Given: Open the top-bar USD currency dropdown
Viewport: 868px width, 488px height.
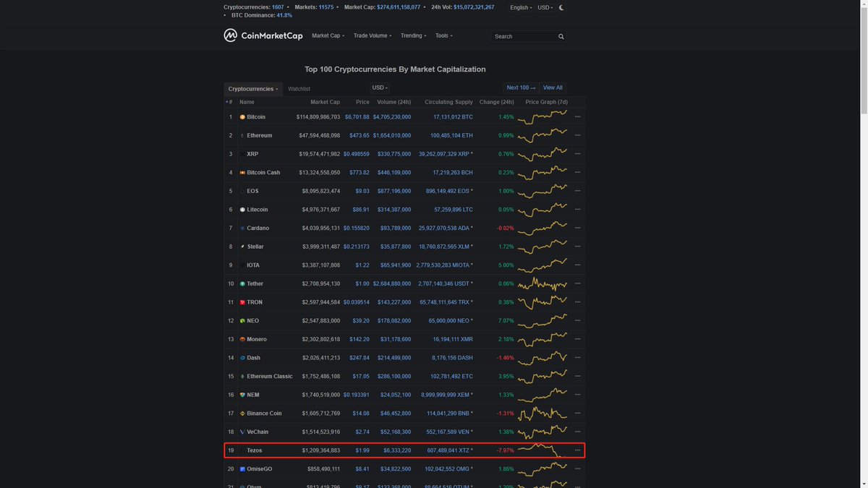Looking at the screenshot, I should click(545, 7).
